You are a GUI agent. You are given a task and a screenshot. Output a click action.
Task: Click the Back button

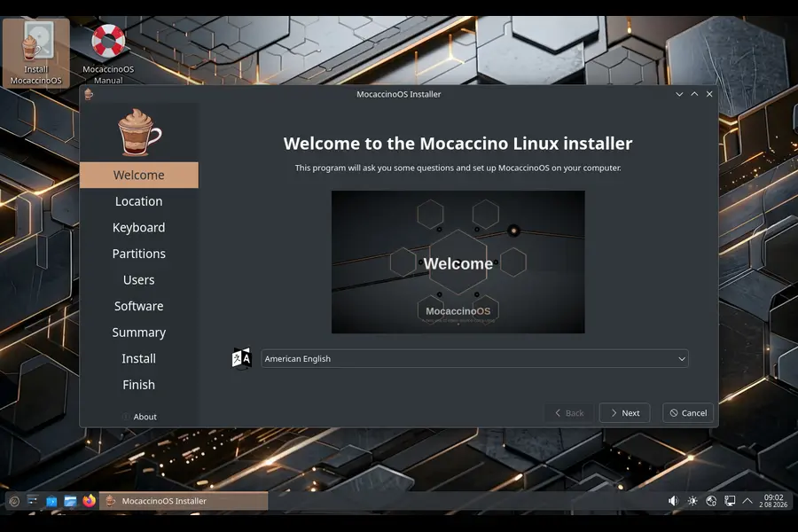coord(569,413)
